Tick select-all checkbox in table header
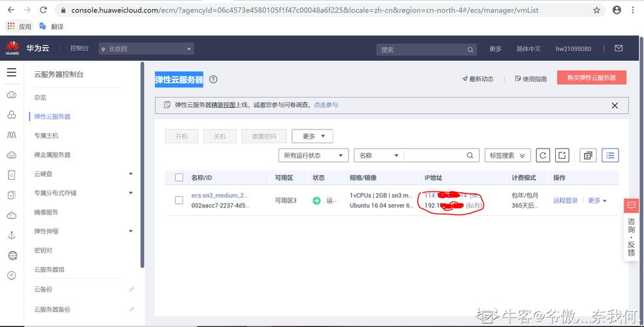Image resolution: width=644 pixels, height=327 pixels. 179,177
